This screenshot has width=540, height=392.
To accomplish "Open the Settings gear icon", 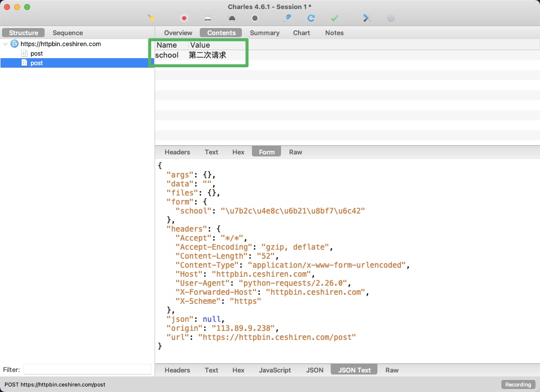I will coord(391,18).
